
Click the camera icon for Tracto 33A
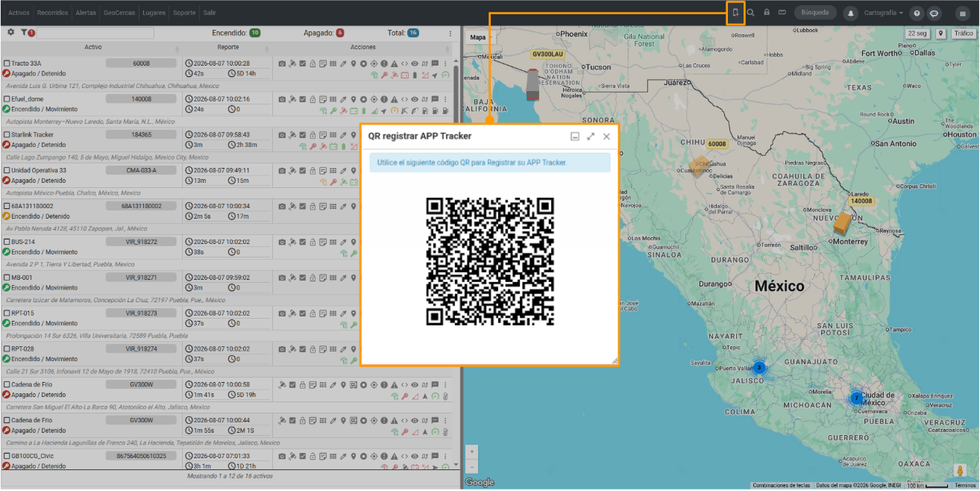pyautogui.click(x=282, y=63)
